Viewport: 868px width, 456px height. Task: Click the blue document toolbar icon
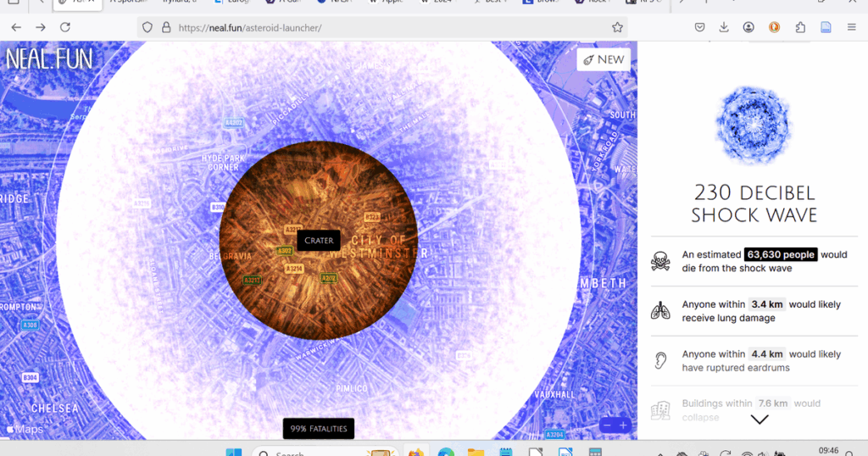[x=826, y=27]
